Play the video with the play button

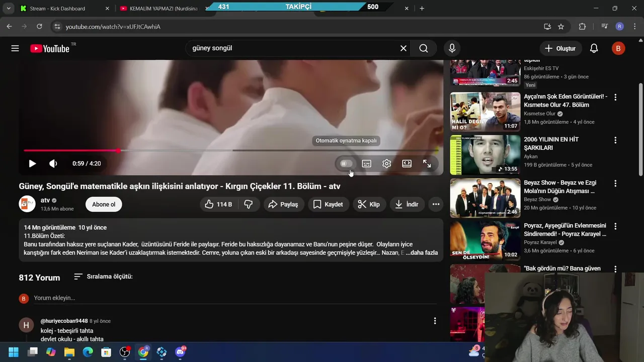(32, 163)
